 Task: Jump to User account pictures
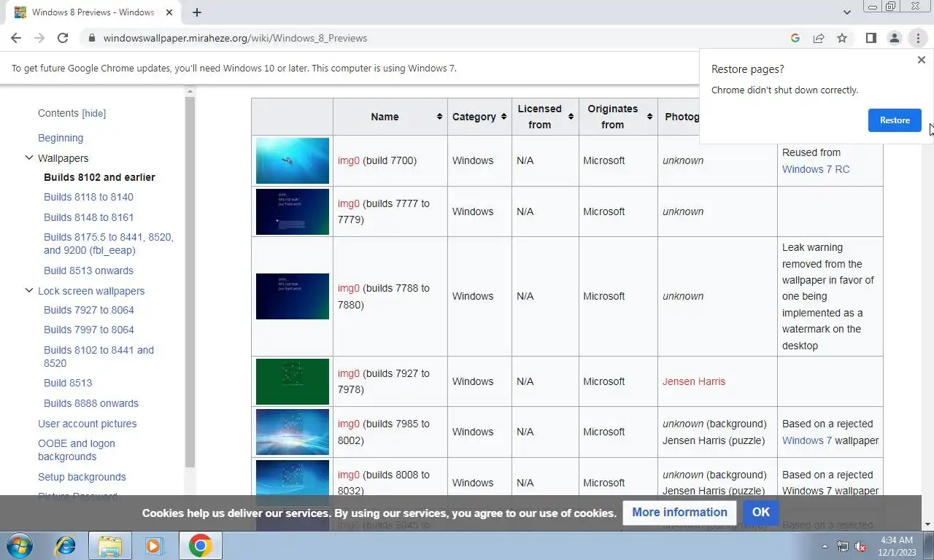87,424
